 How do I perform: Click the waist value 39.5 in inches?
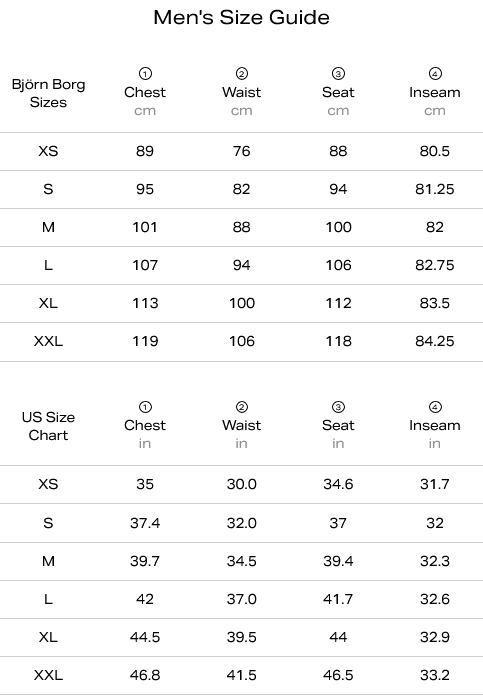pos(242,637)
